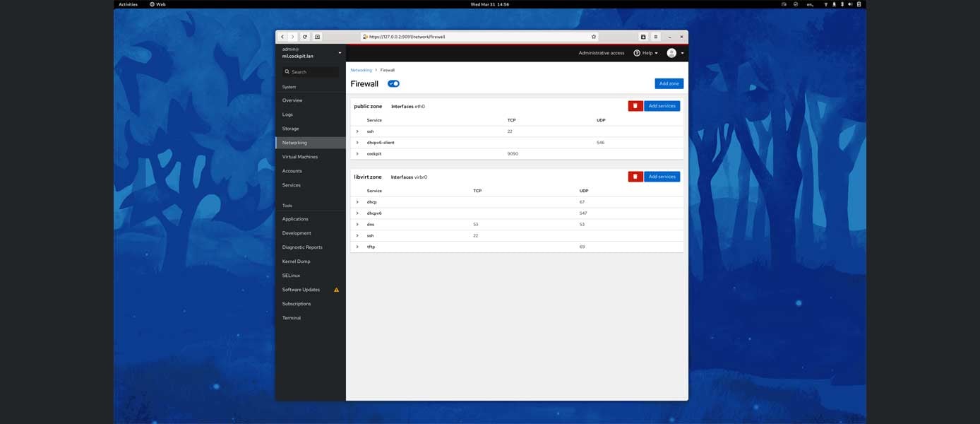Click the Add zone button

point(668,83)
